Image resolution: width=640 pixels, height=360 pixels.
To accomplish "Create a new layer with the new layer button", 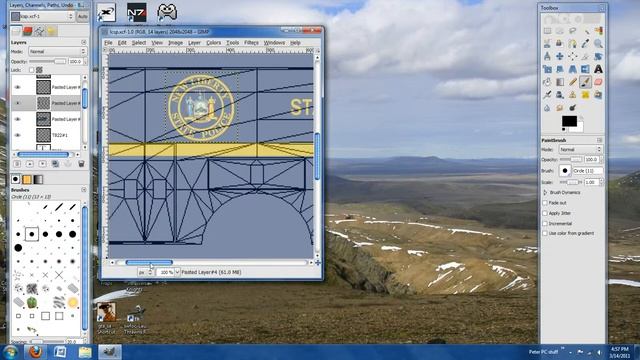I will pyautogui.click(x=17, y=164).
